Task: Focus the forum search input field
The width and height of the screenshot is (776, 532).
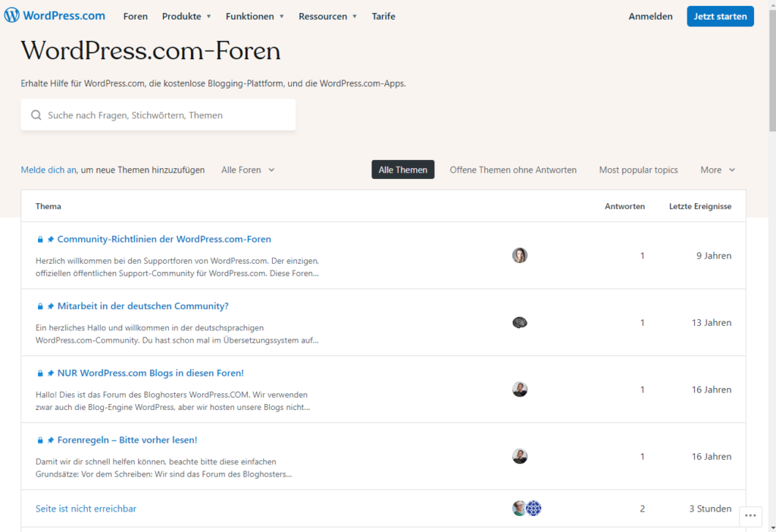Action: pyautogui.click(x=158, y=115)
